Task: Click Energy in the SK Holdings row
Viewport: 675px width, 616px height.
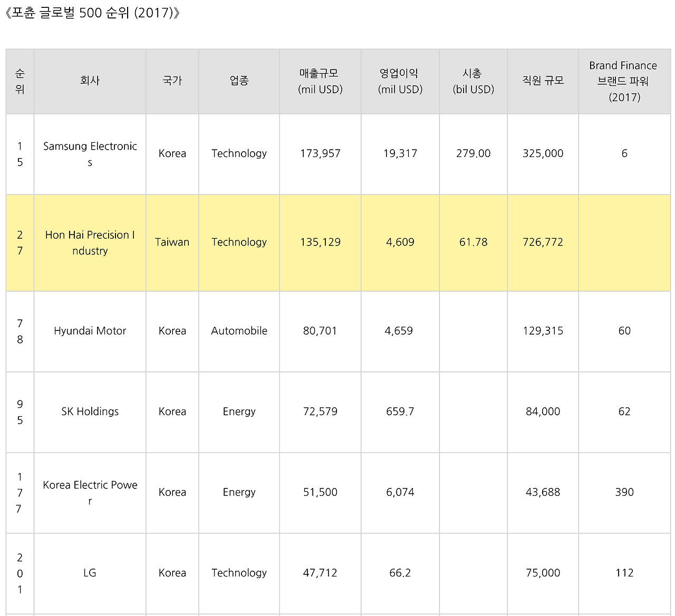Action: click(239, 412)
